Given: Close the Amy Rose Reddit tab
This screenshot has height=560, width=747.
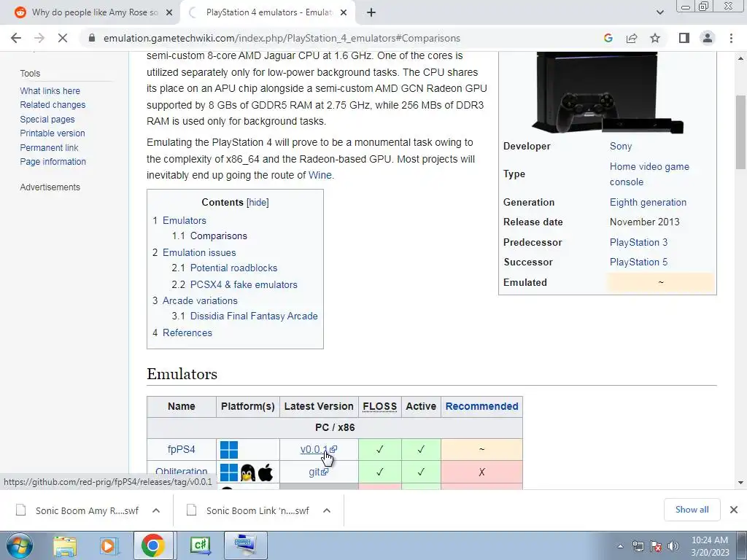Looking at the screenshot, I should [x=169, y=13].
